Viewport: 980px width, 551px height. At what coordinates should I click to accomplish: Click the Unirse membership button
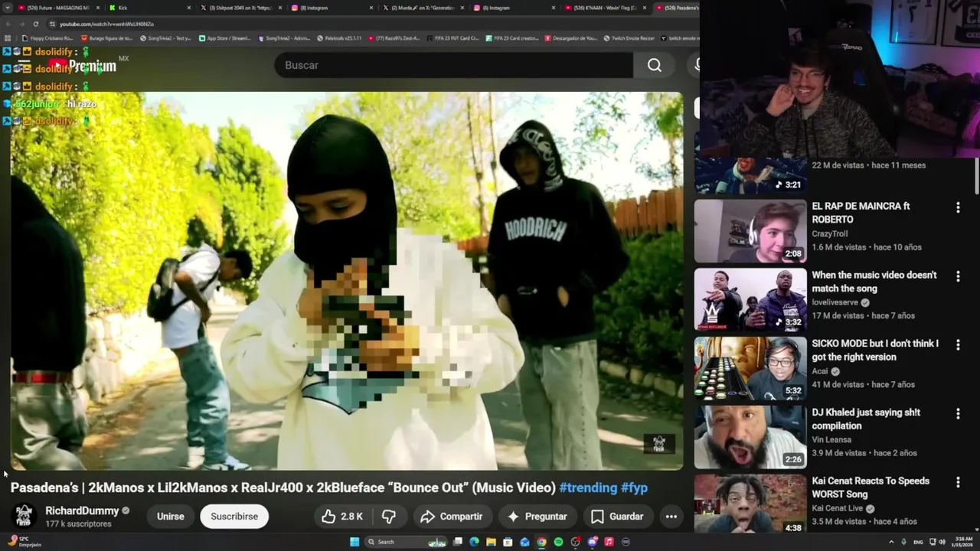click(170, 517)
